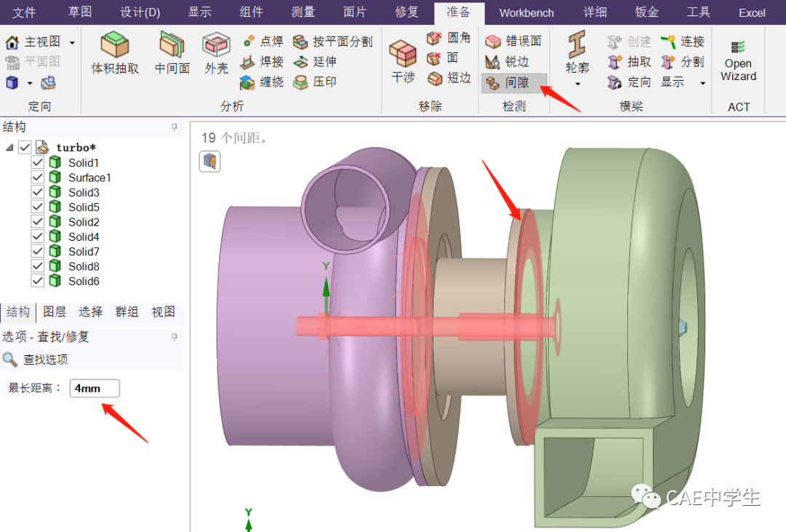Switch to the 草图 tab

coord(80,12)
